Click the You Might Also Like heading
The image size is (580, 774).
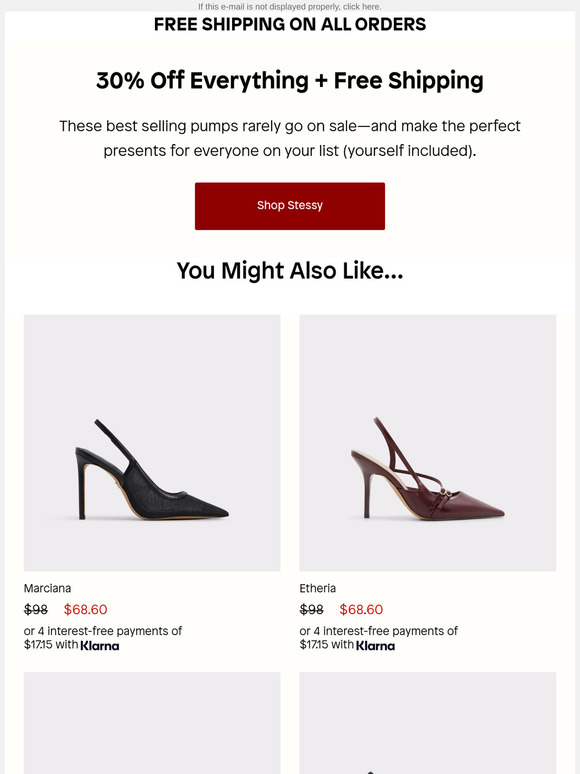tap(290, 271)
